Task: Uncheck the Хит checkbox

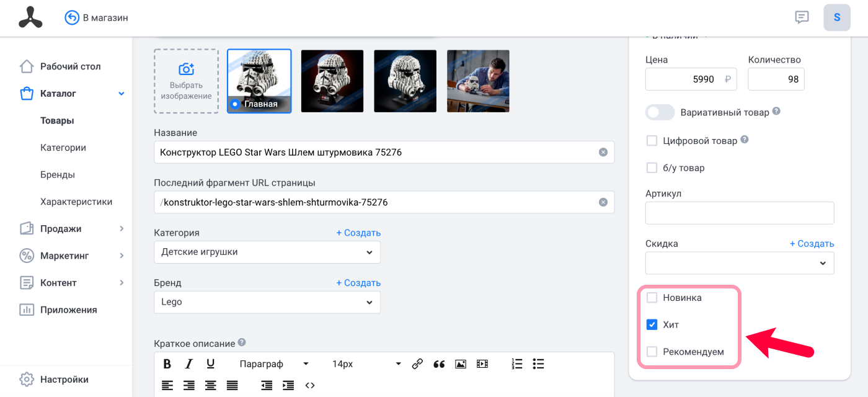Action: (x=652, y=324)
